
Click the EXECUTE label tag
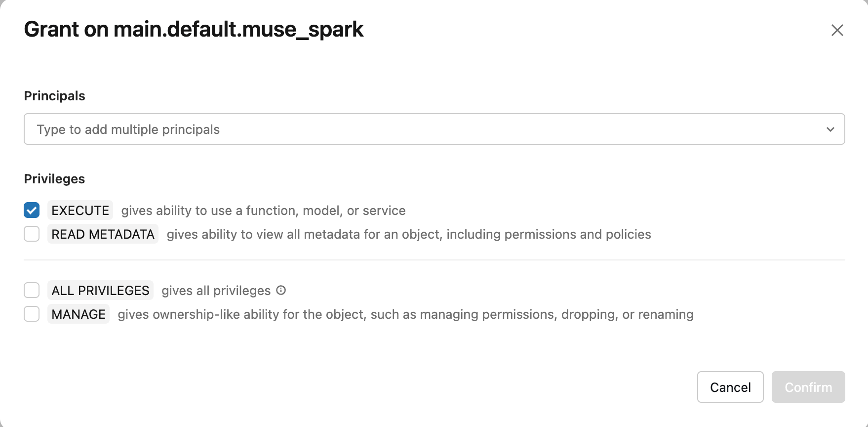coord(80,210)
